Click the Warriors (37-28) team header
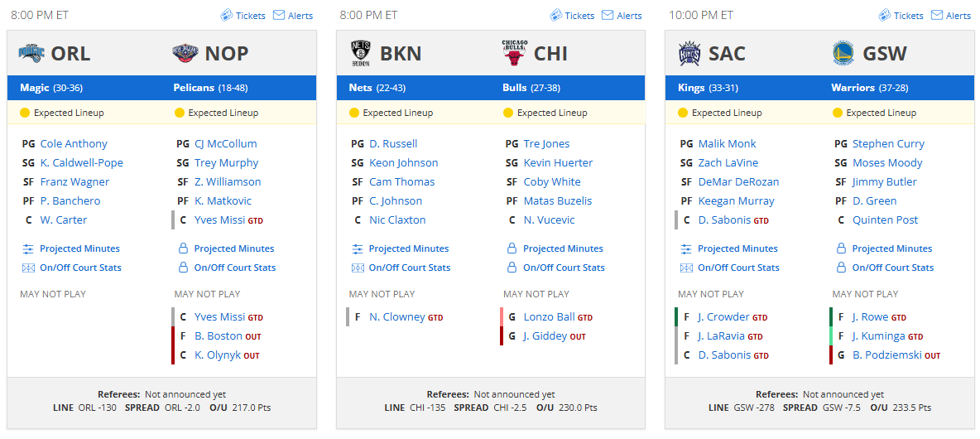Viewport: 980px width, 439px height. pyautogui.click(x=869, y=88)
